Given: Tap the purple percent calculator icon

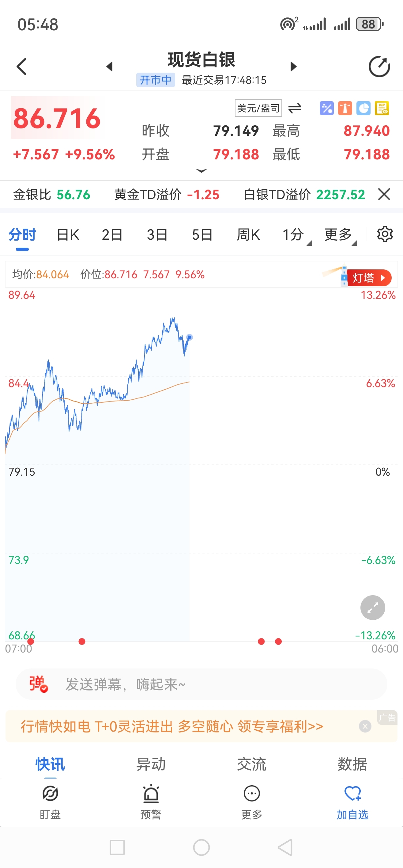Looking at the screenshot, I should 326,108.
